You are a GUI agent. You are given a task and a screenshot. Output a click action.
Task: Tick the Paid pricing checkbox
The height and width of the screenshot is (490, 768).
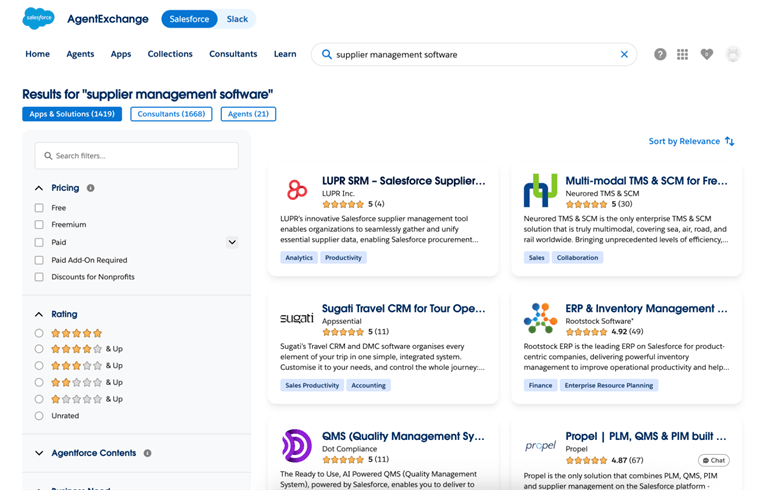coord(39,242)
